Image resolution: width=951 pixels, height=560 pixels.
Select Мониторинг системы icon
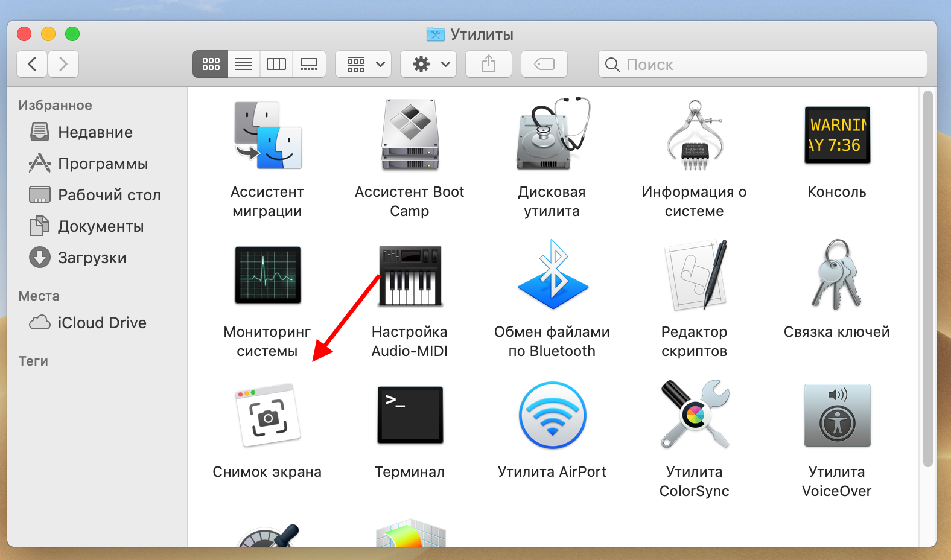pos(267,275)
